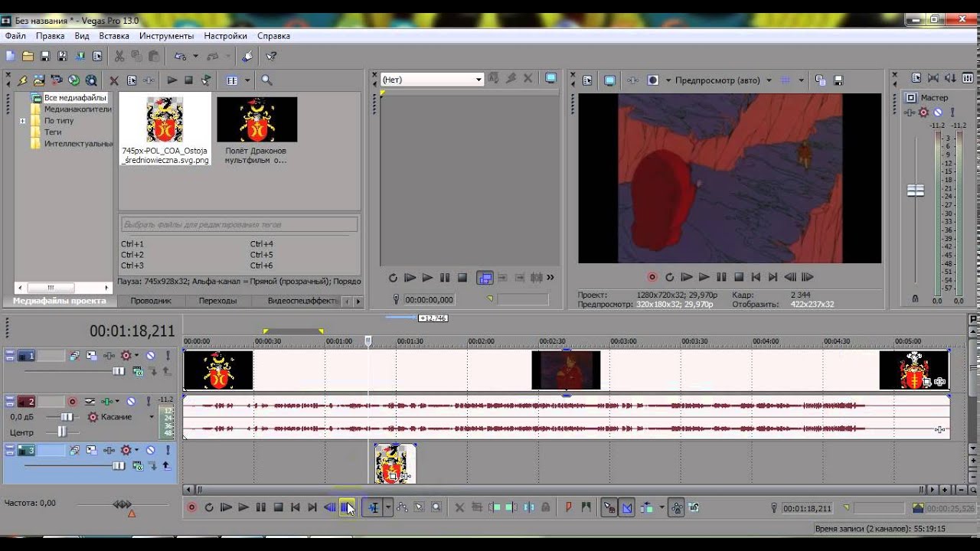Arm audio track 2 for record

73,401
